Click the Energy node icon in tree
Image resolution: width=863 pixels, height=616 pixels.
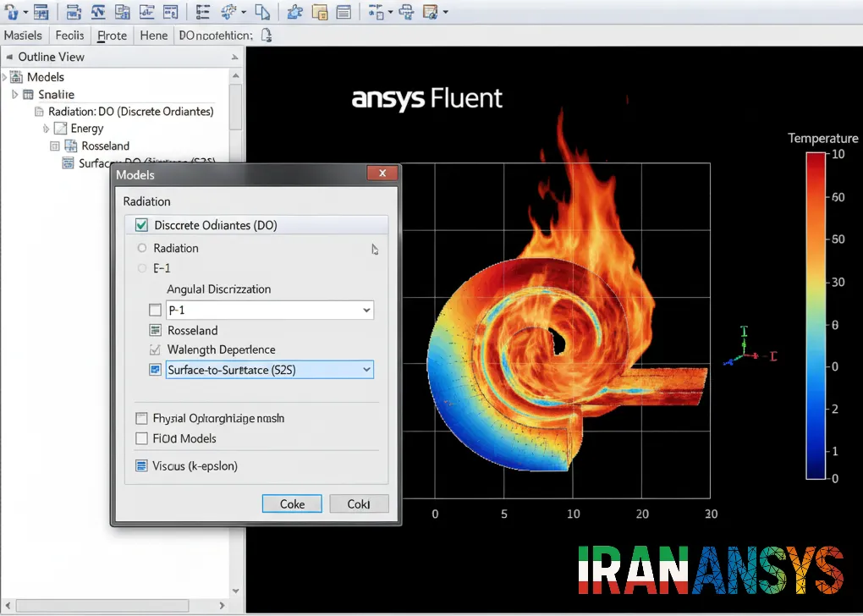tap(61, 129)
